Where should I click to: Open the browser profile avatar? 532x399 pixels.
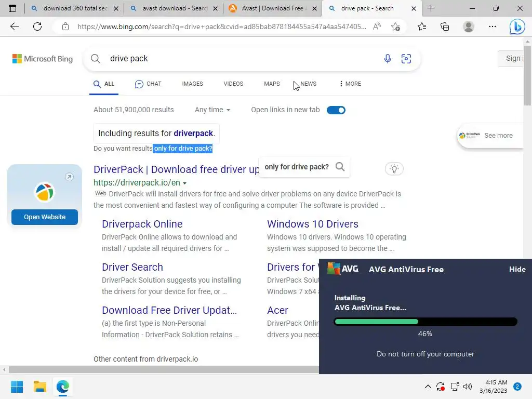pos(469,26)
